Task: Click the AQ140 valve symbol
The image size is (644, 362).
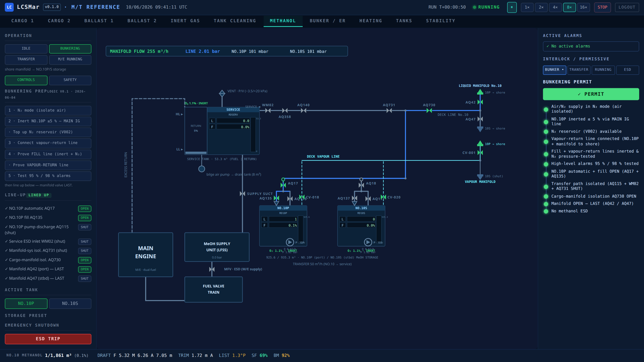Action: [303, 110]
